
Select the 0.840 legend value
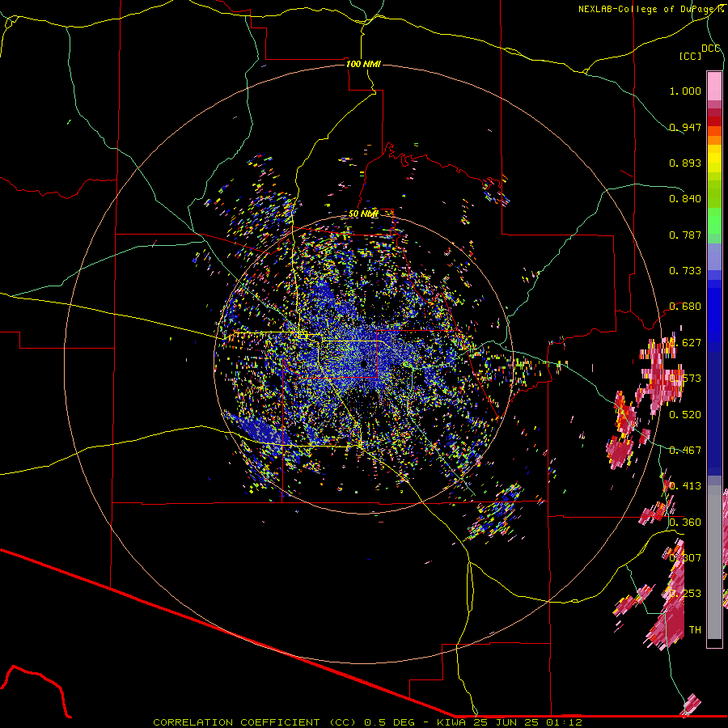point(685,199)
